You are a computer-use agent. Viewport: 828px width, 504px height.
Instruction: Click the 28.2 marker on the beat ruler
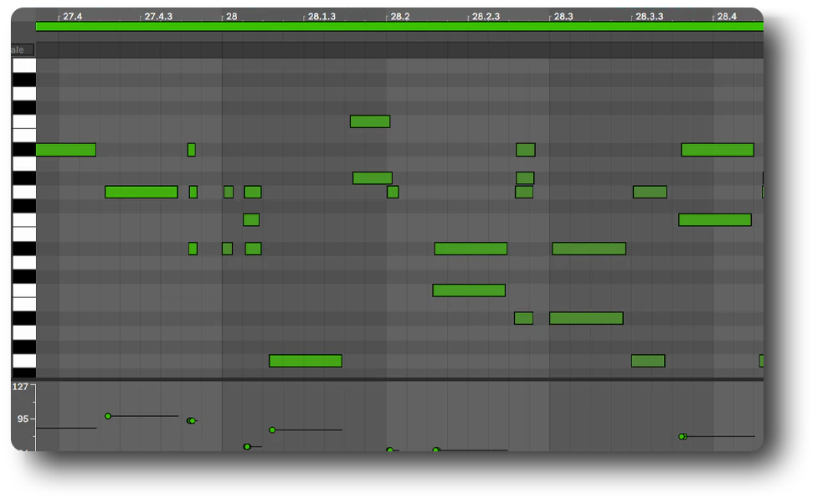click(399, 17)
